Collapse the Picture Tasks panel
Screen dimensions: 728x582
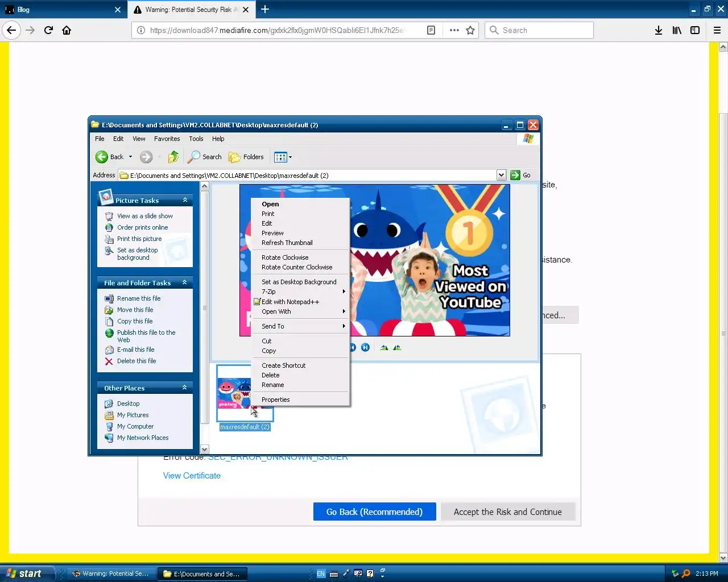coord(185,200)
